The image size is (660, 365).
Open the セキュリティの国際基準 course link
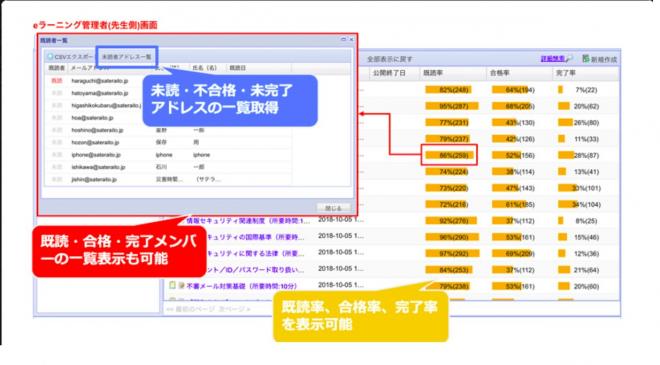coord(255,237)
